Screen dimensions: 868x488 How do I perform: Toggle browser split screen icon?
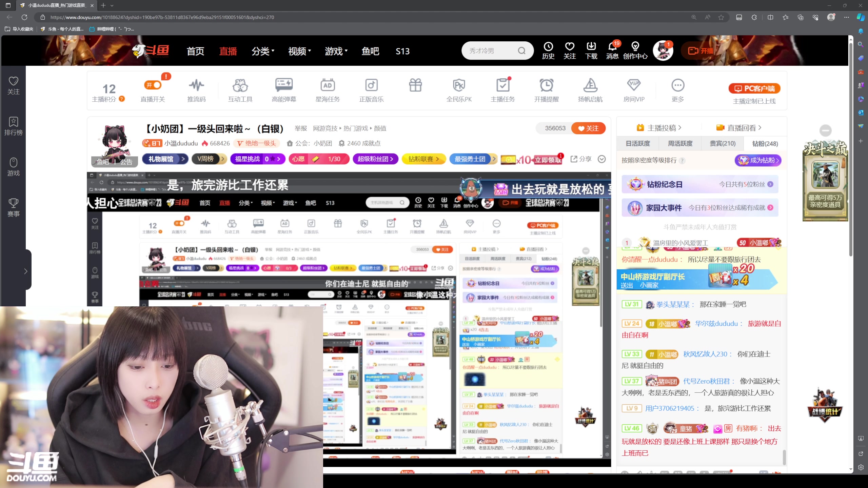[x=770, y=17]
